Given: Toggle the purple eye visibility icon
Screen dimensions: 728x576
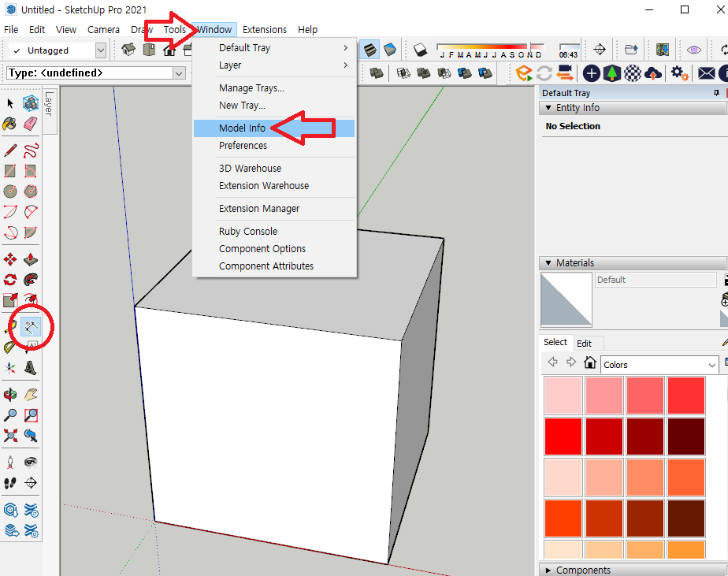Looking at the screenshot, I should pyautogui.click(x=694, y=50).
